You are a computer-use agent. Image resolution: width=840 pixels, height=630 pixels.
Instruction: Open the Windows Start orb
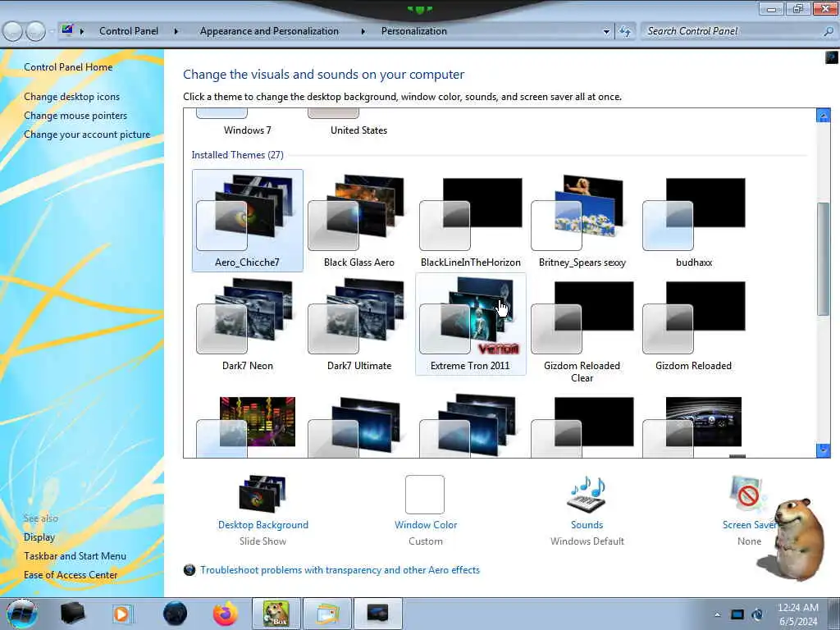point(22,614)
